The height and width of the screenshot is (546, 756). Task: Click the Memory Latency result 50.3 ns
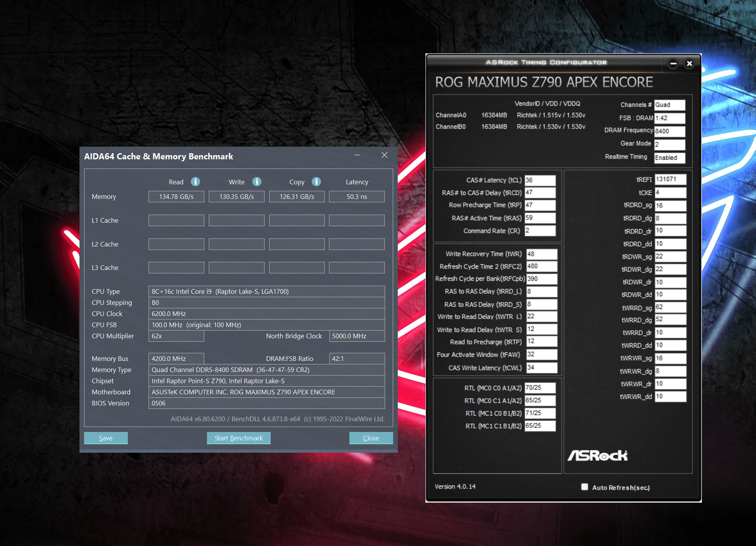click(x=357, y=197)
